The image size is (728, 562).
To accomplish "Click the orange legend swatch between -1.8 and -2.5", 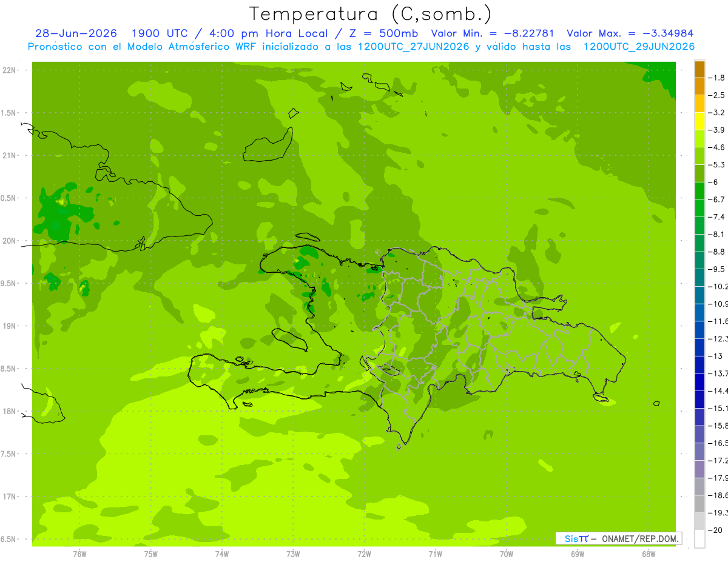I will pos(699,86).
